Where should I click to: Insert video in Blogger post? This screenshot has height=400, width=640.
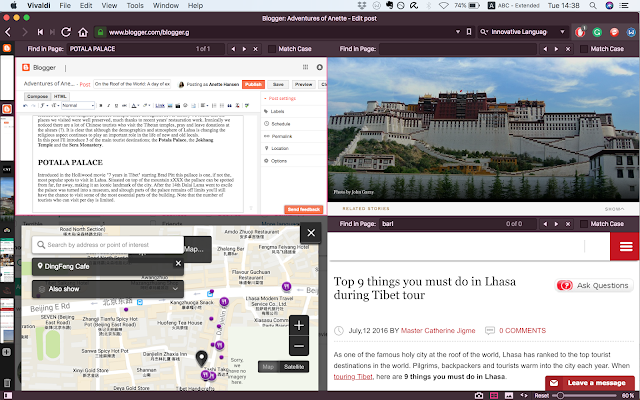point(178,105)
